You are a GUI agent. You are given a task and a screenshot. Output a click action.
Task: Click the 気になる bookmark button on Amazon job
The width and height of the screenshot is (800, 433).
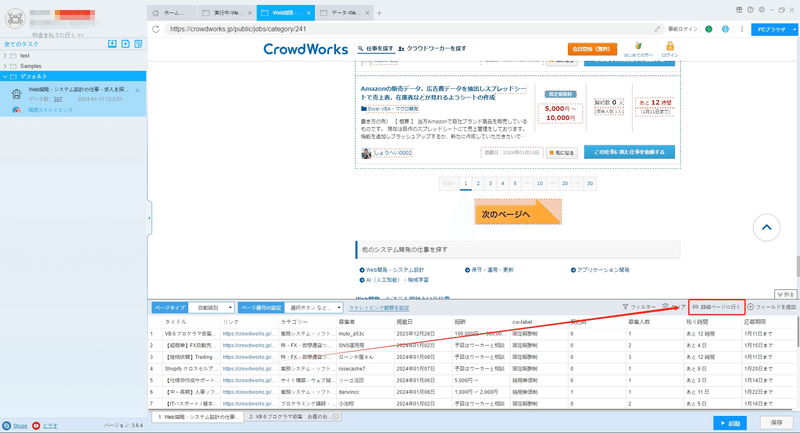click(x=562, y=152)
